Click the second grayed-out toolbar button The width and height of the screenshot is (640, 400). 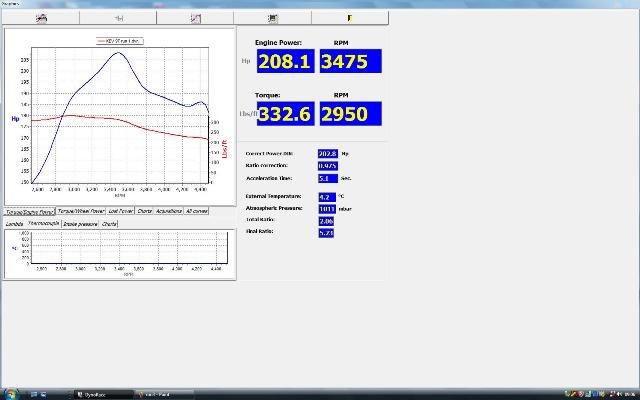coord(118,18)
